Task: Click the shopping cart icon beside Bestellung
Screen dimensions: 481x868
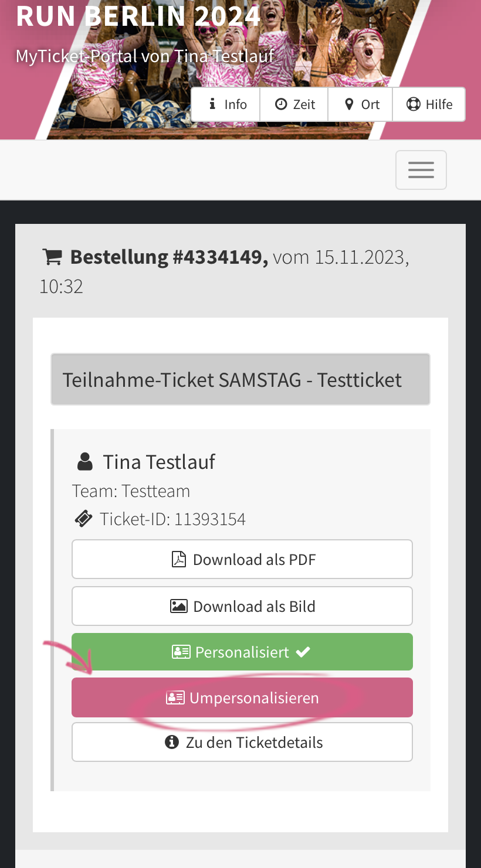Action: (52, 257)
